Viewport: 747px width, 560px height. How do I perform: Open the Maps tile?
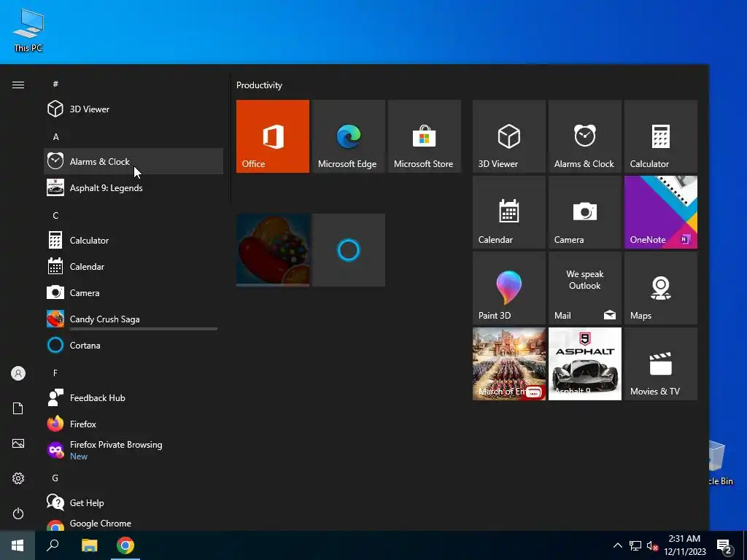[660, 287]
